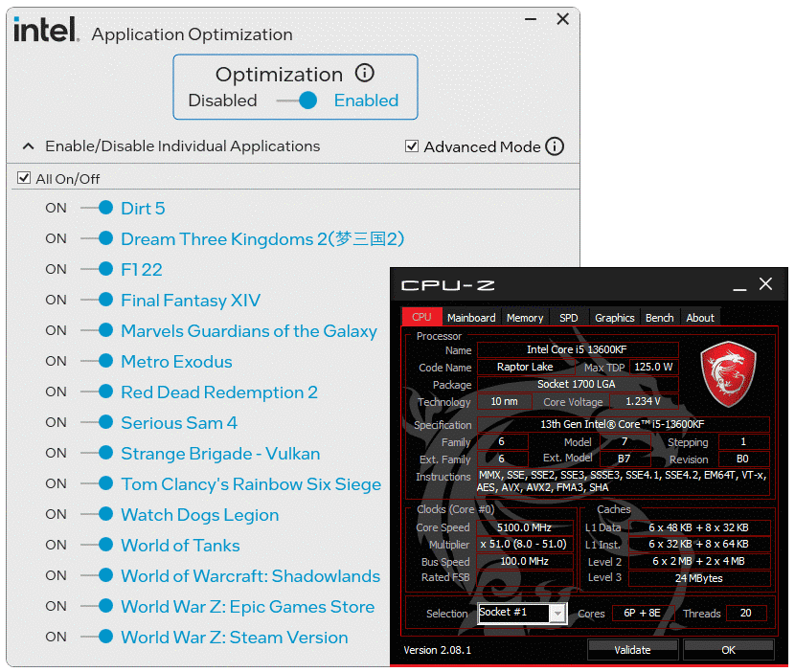Switch to the Bench tab in CPU-Z
This screenshot has width=795, height=672.
click(x=660, y=318)
